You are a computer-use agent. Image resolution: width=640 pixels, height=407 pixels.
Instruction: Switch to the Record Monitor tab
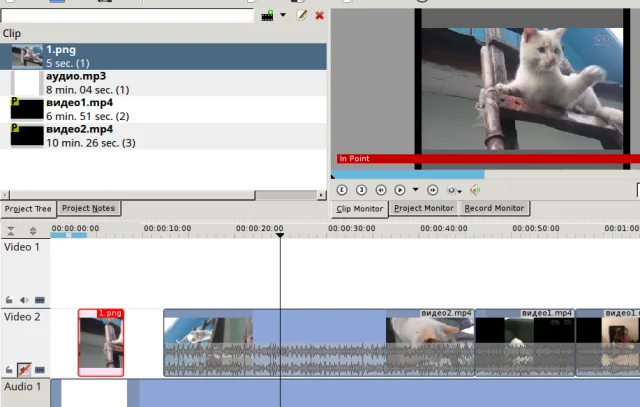[494, 208]
